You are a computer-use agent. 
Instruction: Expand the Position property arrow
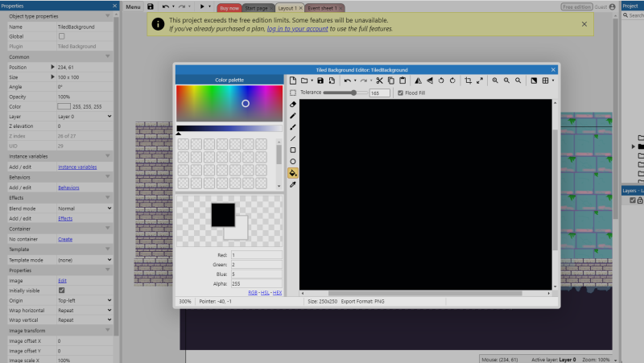pos(52,67)
